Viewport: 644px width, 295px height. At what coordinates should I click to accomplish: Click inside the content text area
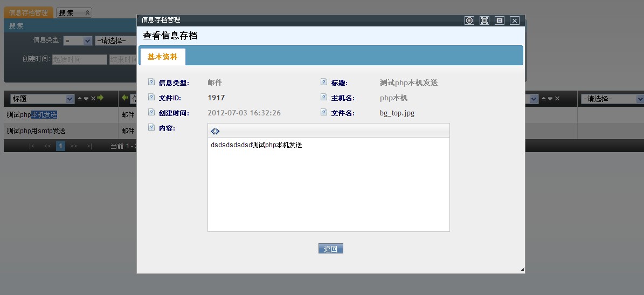click(328, 189)
